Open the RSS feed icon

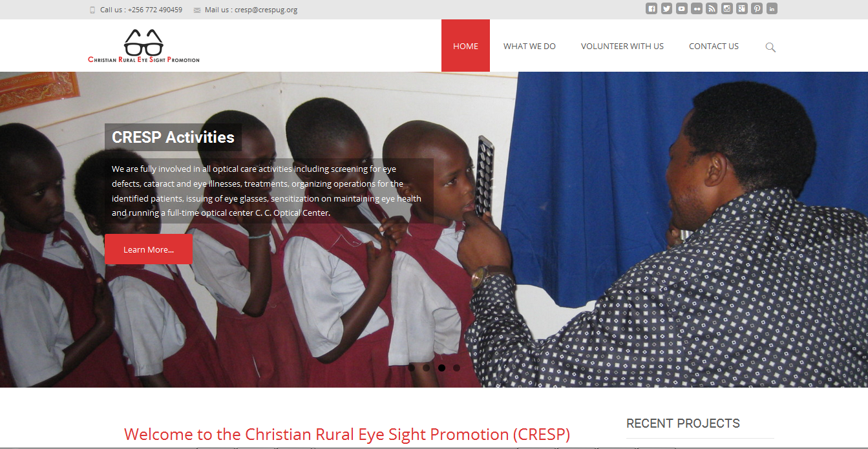pos(712,8)
